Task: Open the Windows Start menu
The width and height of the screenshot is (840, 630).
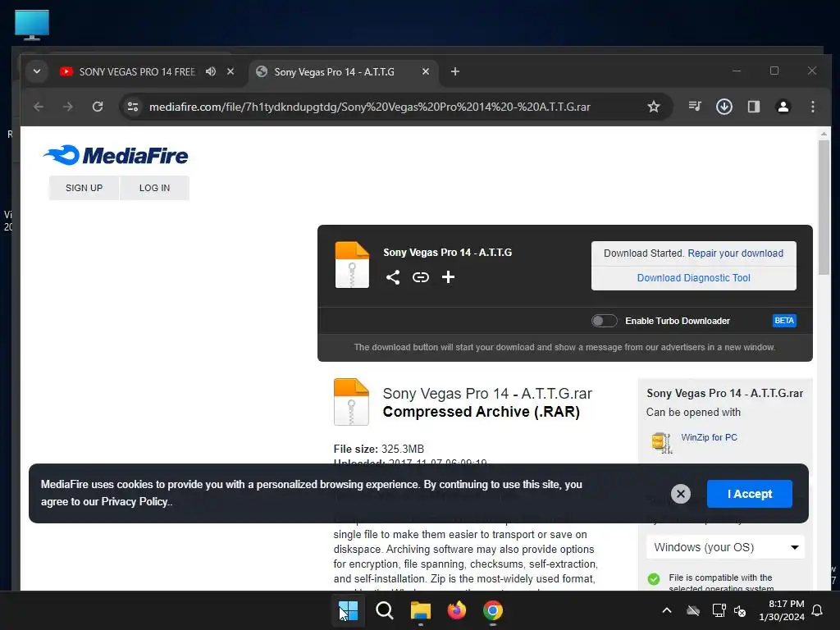Action: point(348,610)
